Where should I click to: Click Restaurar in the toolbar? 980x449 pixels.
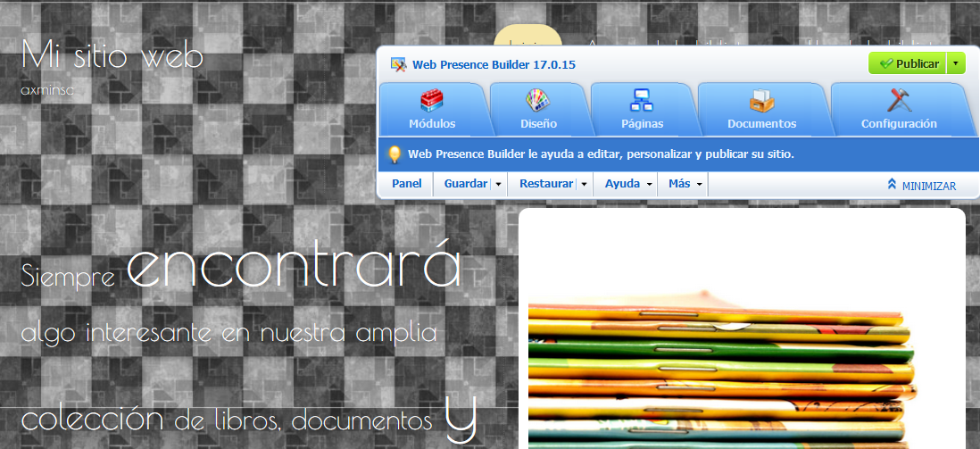pyautogui.click(x=545, y=184)
